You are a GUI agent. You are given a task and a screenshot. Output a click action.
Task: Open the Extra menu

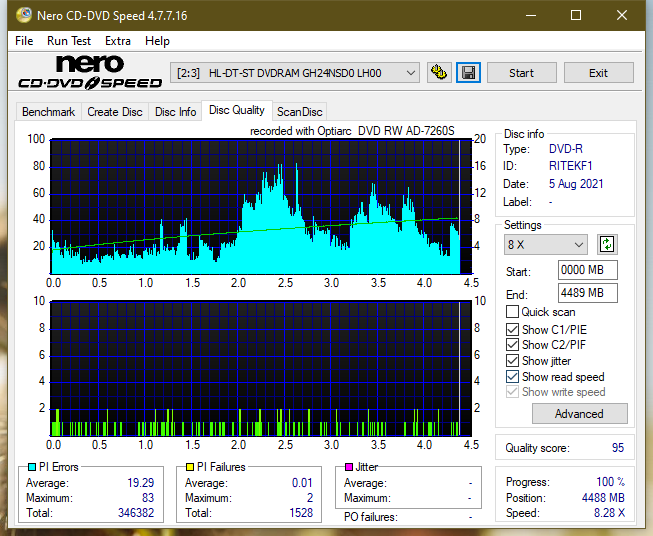(118, 41)
